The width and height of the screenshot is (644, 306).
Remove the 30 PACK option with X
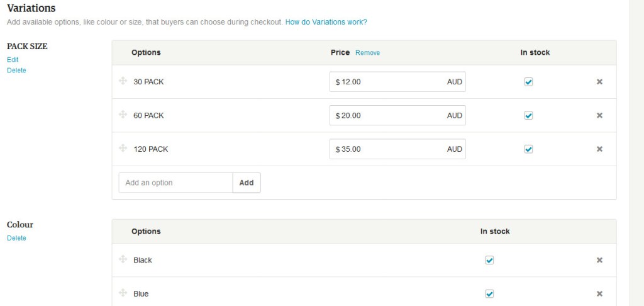[599, 82]
